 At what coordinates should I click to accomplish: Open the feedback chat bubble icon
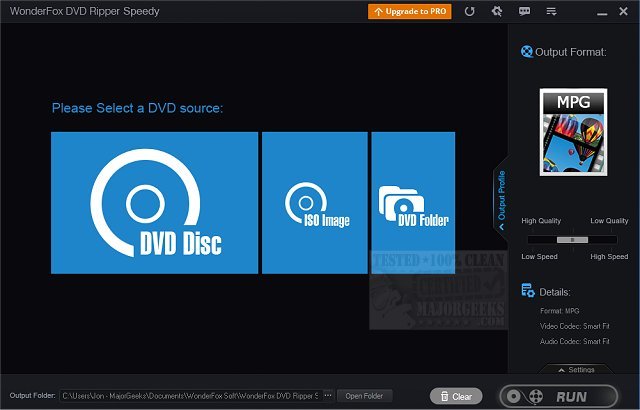tap(524, 11)
